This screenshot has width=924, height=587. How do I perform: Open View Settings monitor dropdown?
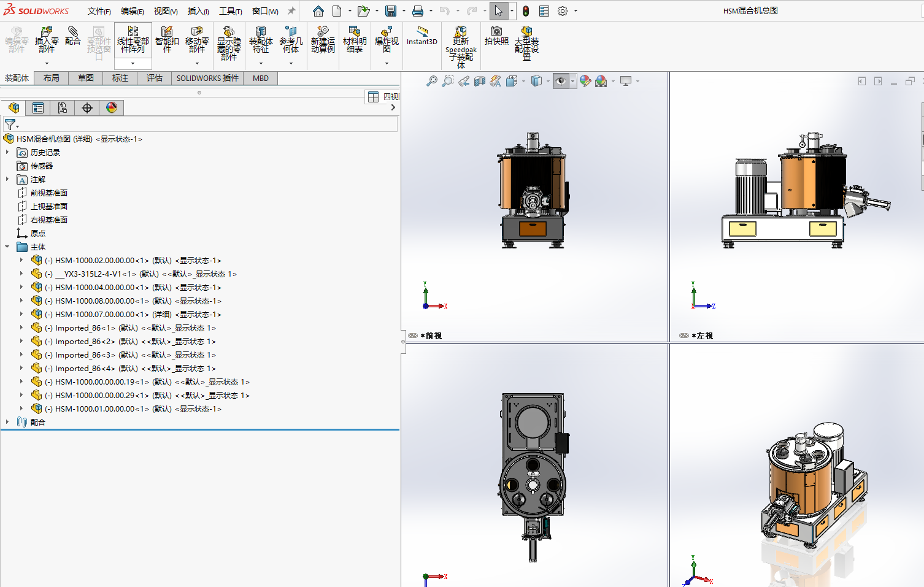(637, 81)
